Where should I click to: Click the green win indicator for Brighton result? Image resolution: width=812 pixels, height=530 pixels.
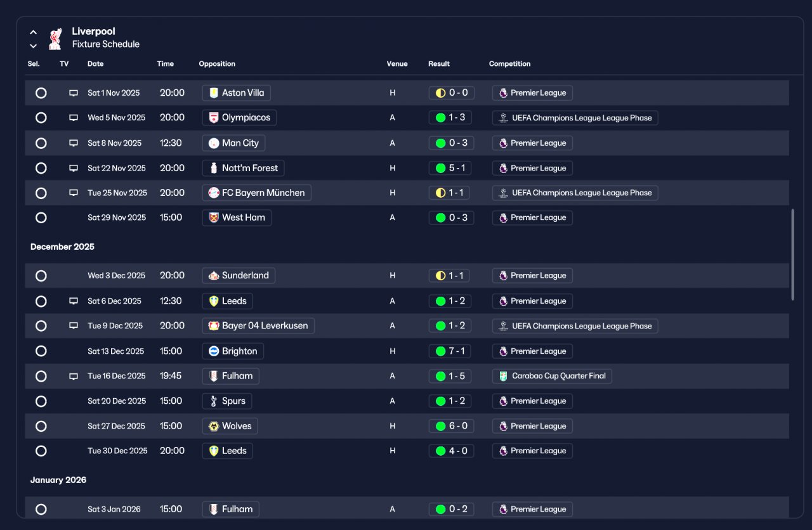440,351
